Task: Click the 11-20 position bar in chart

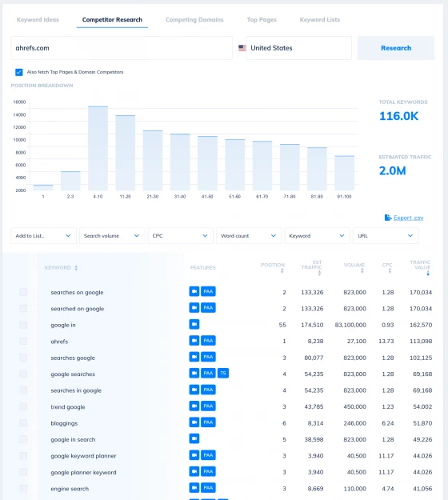Action: (126, 153)
